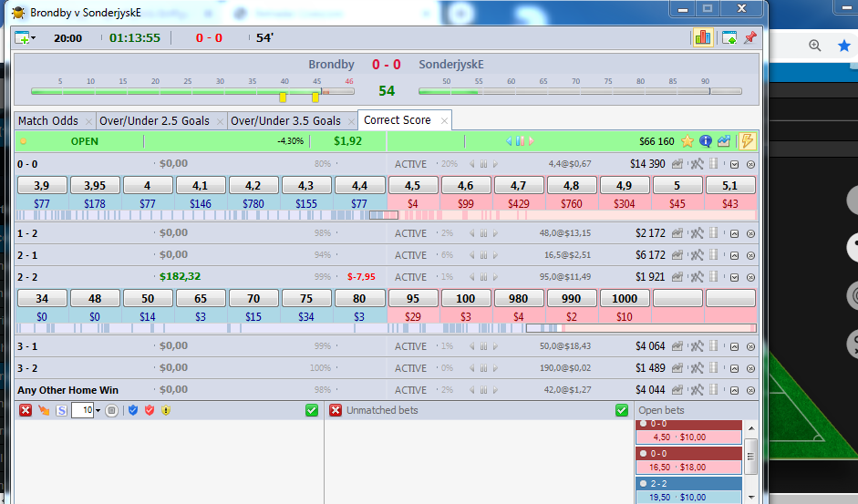Toggle the blue S icon in the bet panel
This screenshot has width=858, height=504.
61,410
